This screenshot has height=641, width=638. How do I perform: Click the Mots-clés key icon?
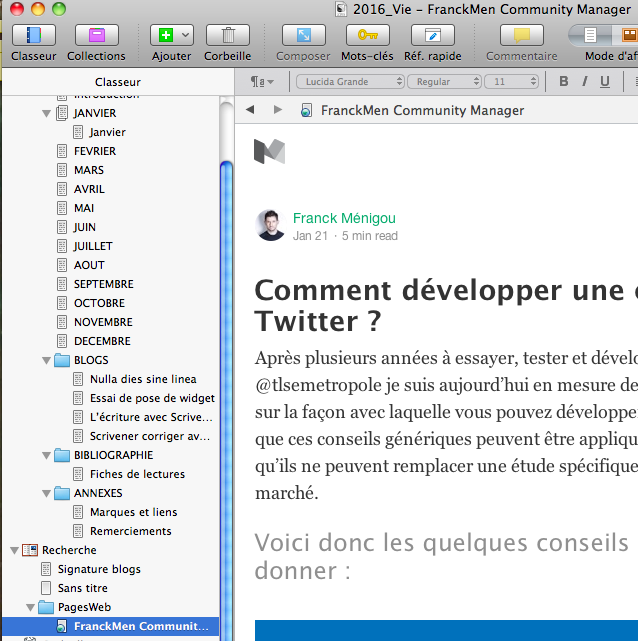pos(366,36)
